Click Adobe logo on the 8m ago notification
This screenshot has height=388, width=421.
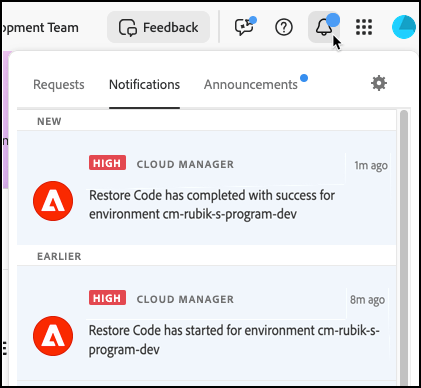pyautogui.click(x=53, y=336)
